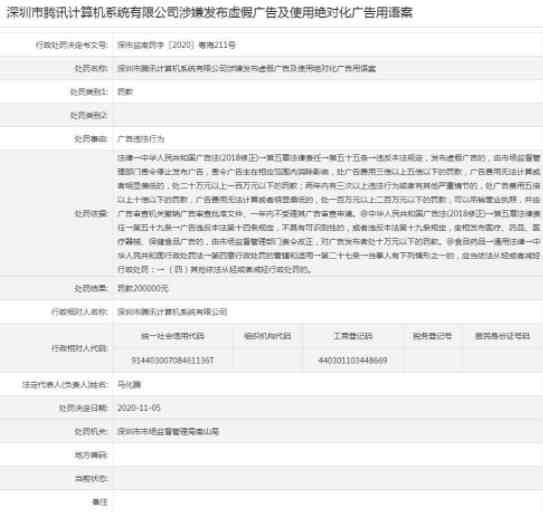Screen dimensions: 543x512
Task: Click the page title about 深圳市腾讯计算机系统有限公司
Action: click(x=210, y=13)
